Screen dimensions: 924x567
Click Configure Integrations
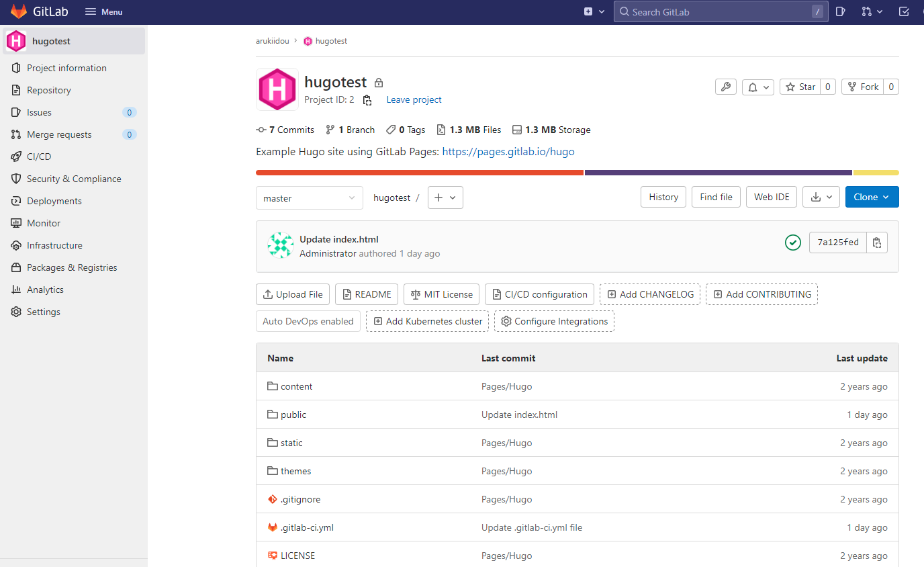pos(554,321)
